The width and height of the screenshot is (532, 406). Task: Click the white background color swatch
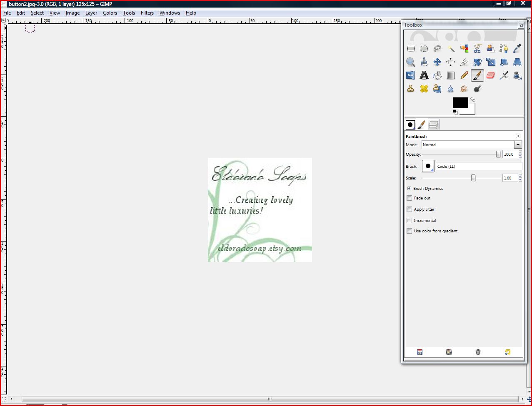472,110
